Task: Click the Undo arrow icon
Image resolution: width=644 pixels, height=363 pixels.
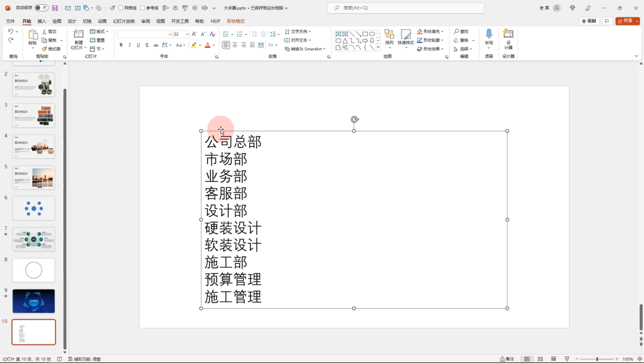Action: coord(11,31)
